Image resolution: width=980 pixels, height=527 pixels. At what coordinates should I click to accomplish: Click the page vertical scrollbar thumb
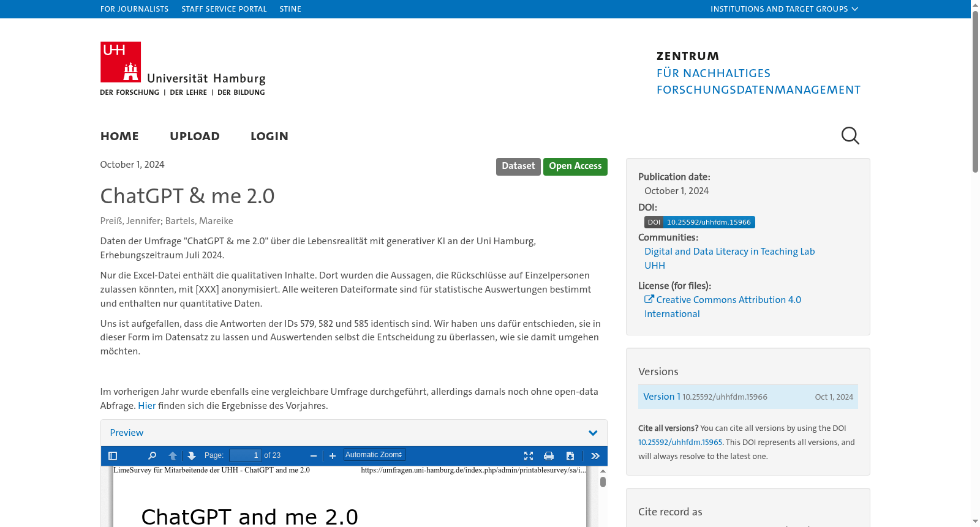(975, 92)
